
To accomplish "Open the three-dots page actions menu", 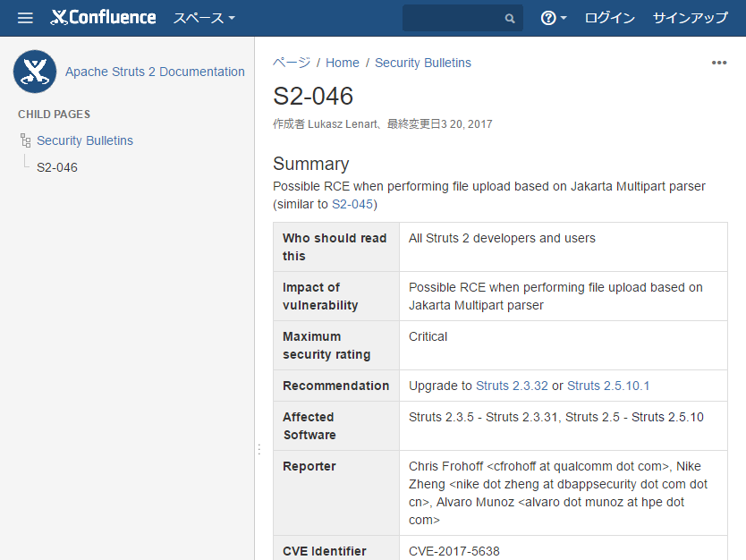I will point(719,63).
